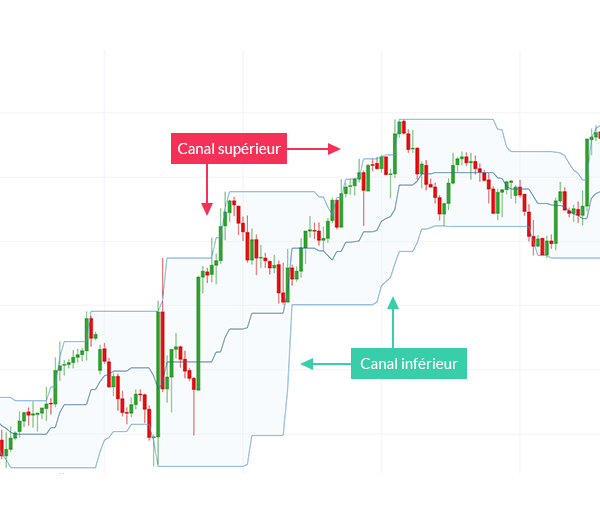Click the green "Canal inférieur" label
The width and height of the screenshot is (600, 524).
[409, 363]
